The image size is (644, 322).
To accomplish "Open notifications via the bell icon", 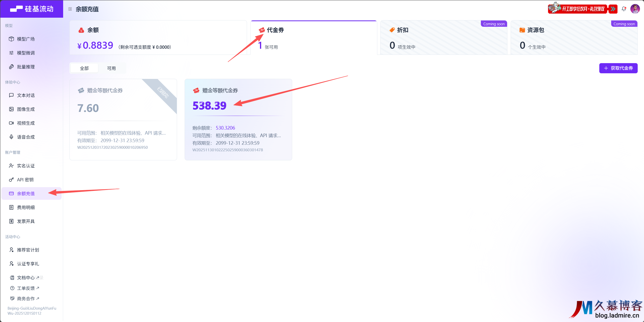I will click(x=624, y=9).
